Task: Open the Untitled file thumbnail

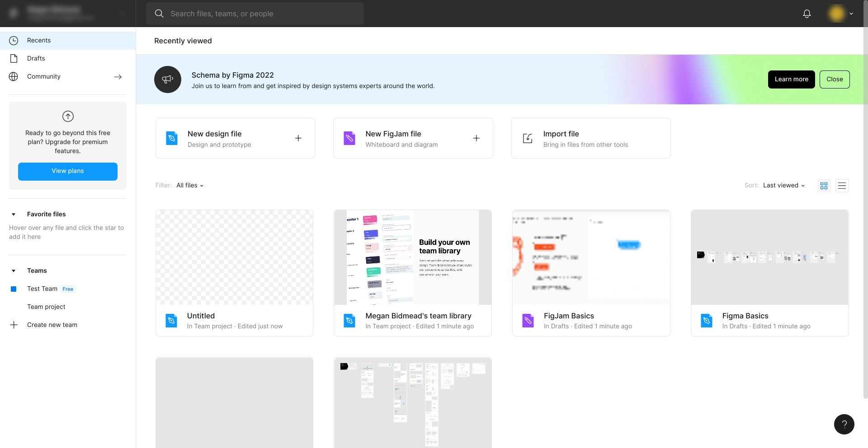Action: coord(234,257)
